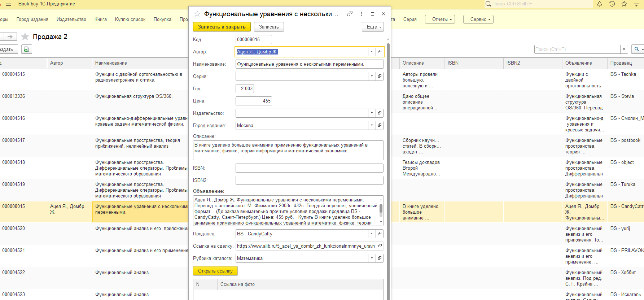Mark dialog record as favorite star
The height and width of the screenshot is (300, 644).
[x=197, y=14]
